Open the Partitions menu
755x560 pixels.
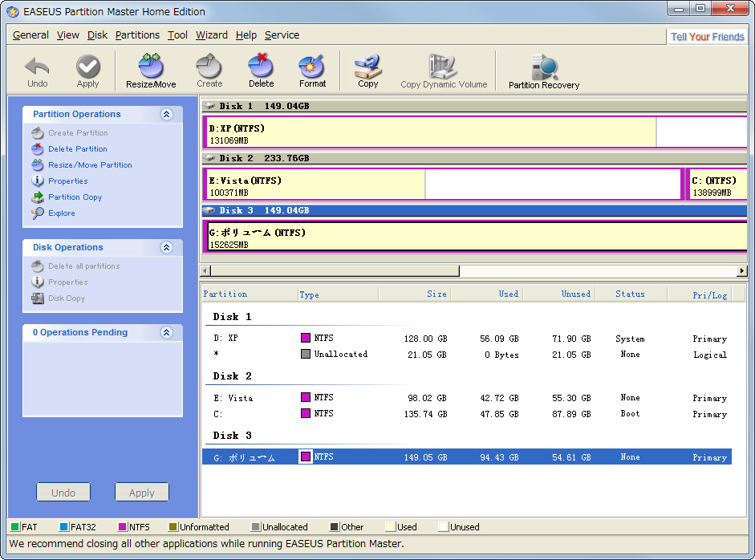[x=137, y=35]
